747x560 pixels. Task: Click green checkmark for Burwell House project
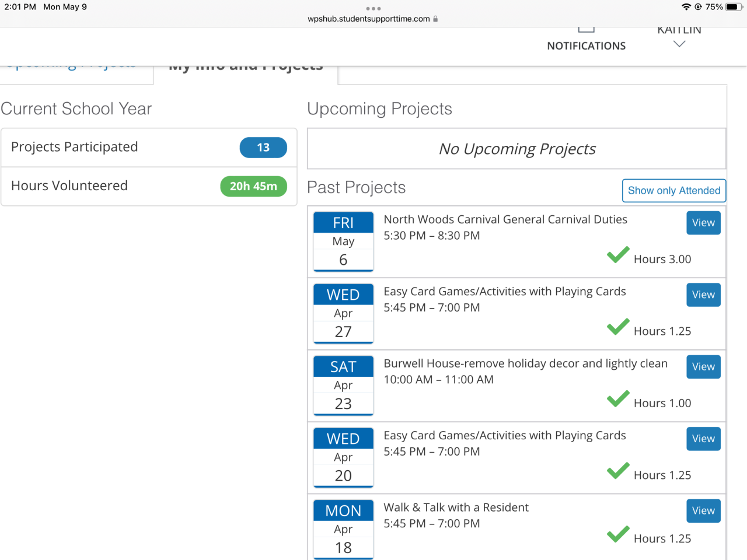tap(618, 399)
